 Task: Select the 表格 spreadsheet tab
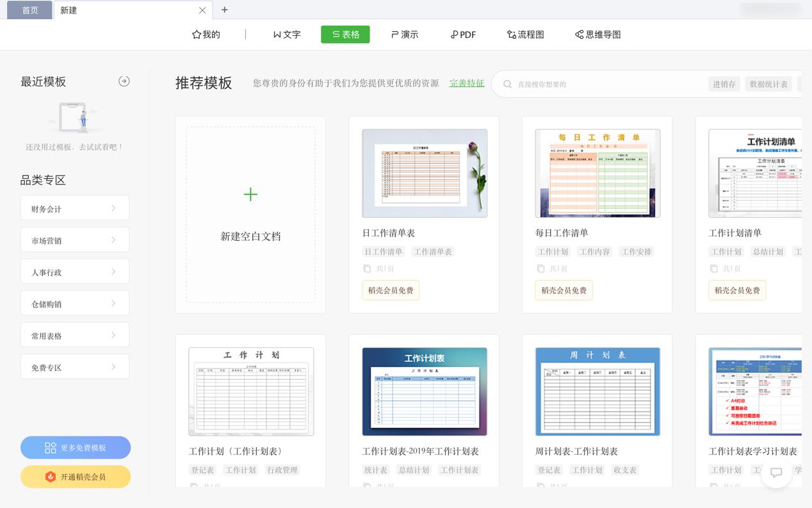pyautogui.click(x=345, y=35)
